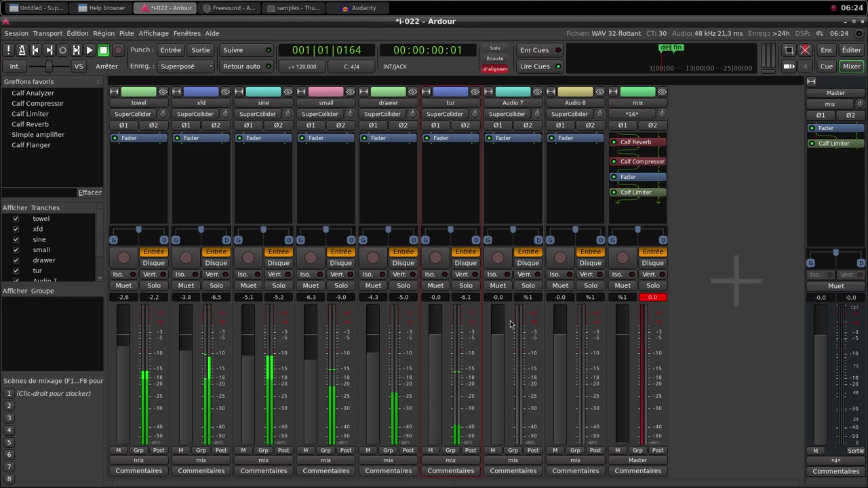Open Piste menu
The height and width of the screenshot is (488, 868).
point(127,33)
